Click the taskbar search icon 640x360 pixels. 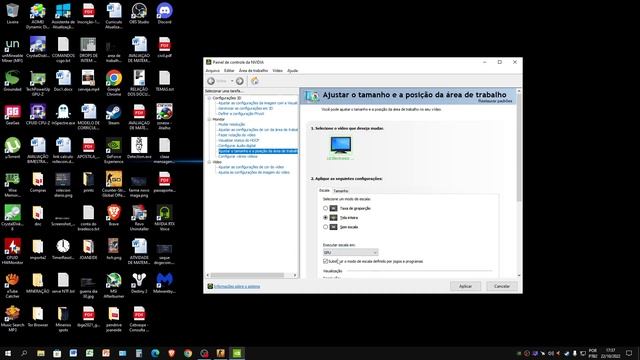click(24, 353)
